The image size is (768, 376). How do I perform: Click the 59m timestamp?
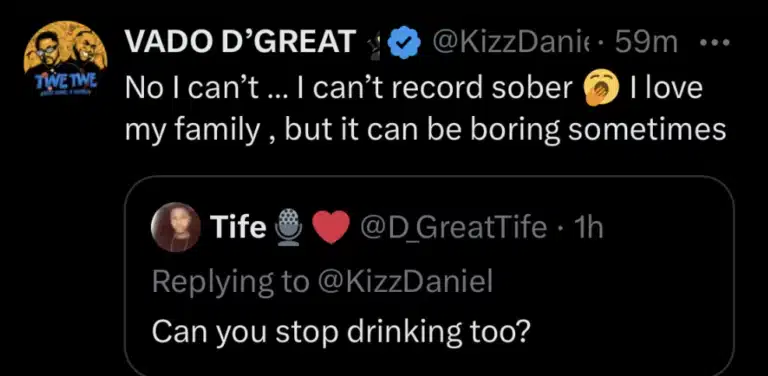[647, 44]
